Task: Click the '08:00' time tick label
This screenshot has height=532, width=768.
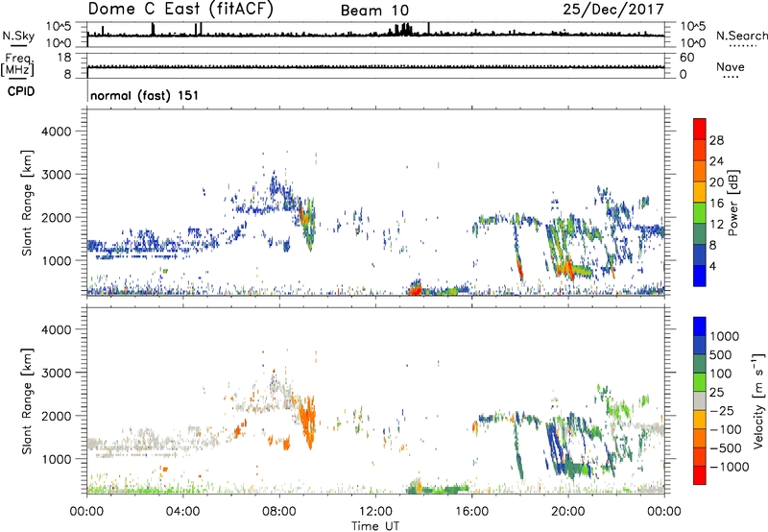Action: (279, 512)
